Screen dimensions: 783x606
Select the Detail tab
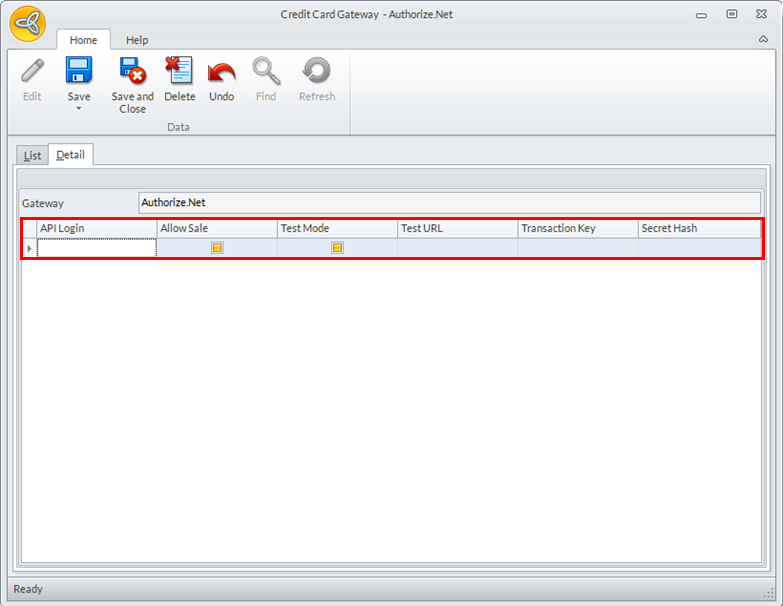70,155
